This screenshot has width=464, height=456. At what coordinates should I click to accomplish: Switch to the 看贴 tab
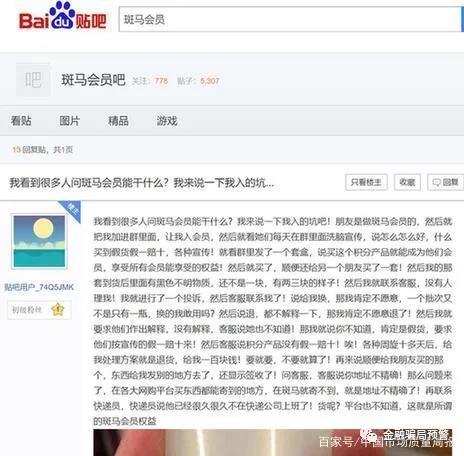21,121
